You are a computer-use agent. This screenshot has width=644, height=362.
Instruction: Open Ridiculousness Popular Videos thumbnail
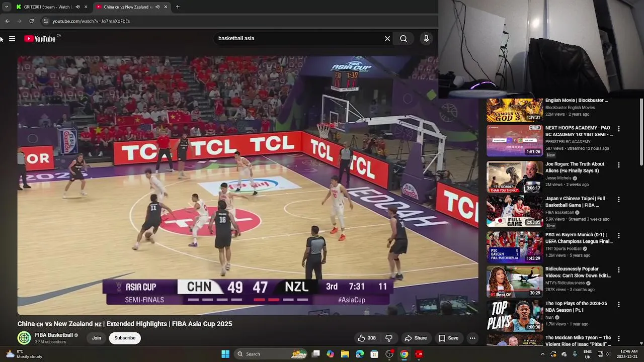click(515, 282)
